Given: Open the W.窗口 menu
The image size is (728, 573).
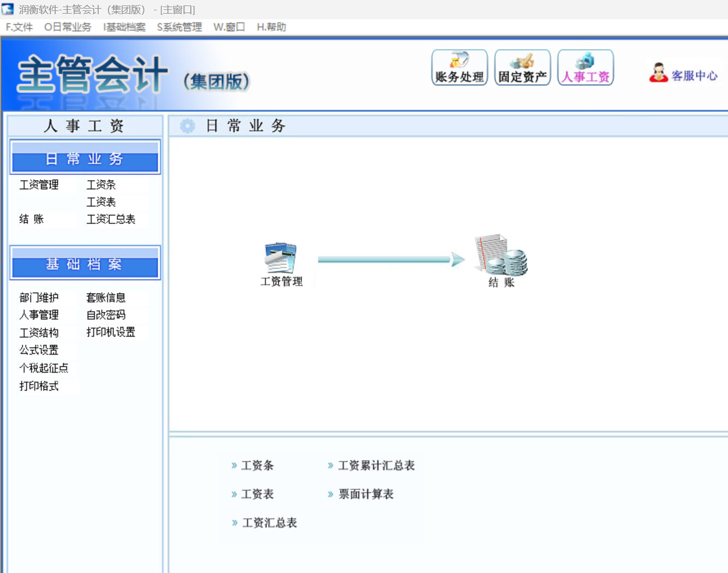Looking at the screenshot, I should (x=229, y=27).
